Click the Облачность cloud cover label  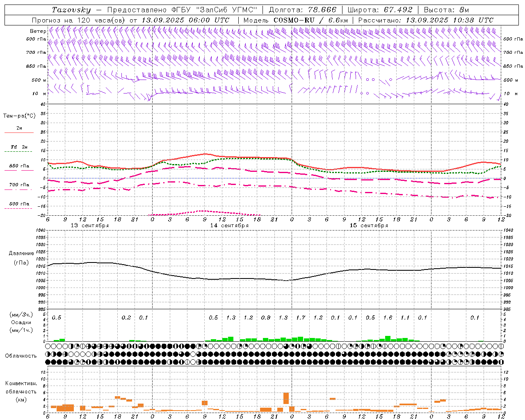(x=21, y=356)
